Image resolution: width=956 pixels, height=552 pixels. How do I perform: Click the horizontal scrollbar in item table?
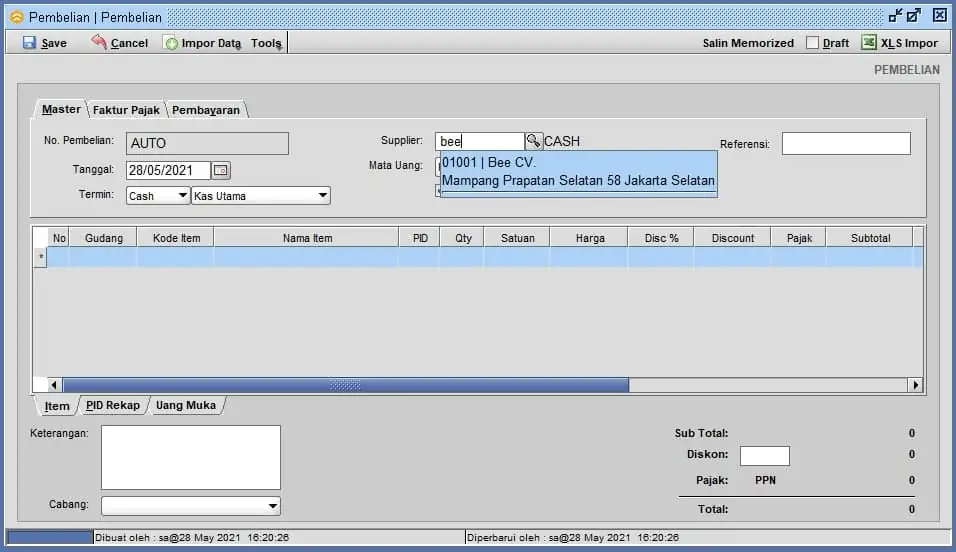[x=345, y=385]
